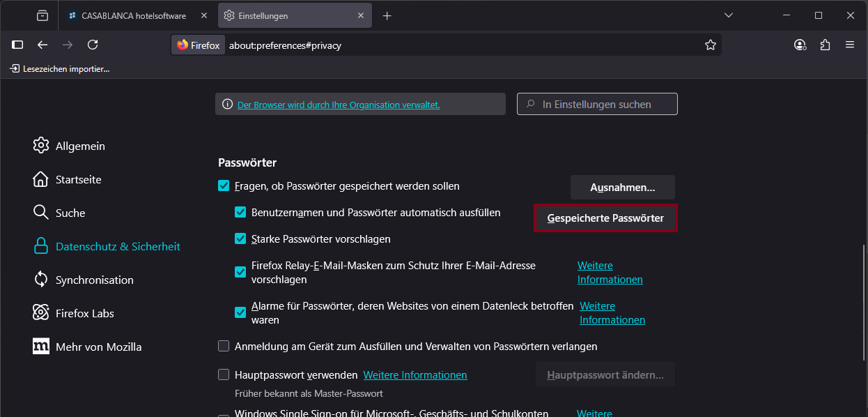This screenshot has height=417, width=868.
Task: Select Firefox Labs in the sidebar
Action: pyautogui.click(x=84, y=313)
